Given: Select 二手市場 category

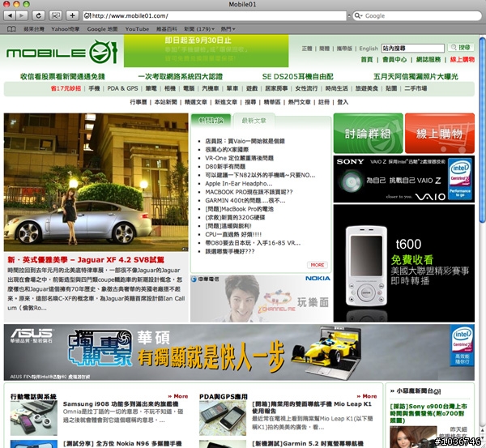Looking at the screenshot, I should coord(416,88).
